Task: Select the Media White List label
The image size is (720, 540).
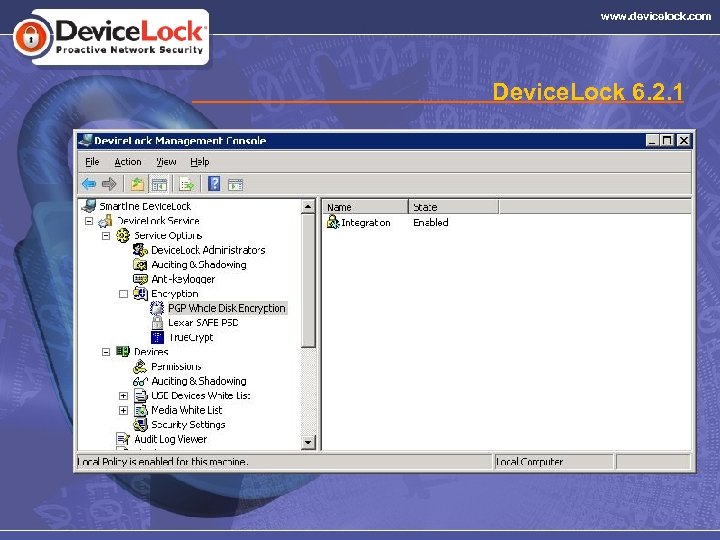Action: (x=186, y=410)
